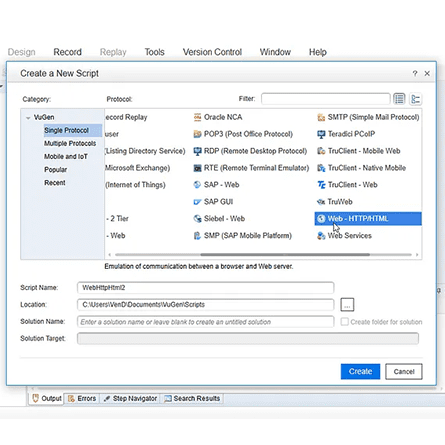
Task: Open the Step Navigator tab
Action: coord(130,398)
